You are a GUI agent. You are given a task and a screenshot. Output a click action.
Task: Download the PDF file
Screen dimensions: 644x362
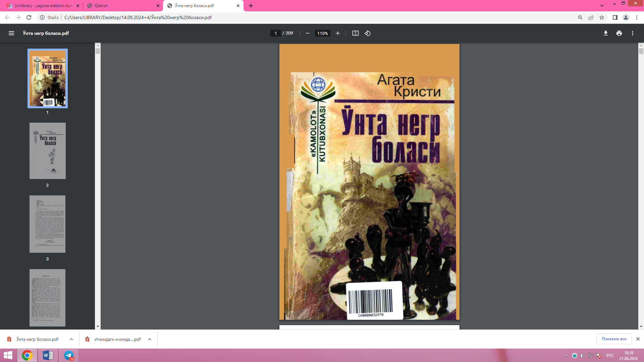[605, 33]
